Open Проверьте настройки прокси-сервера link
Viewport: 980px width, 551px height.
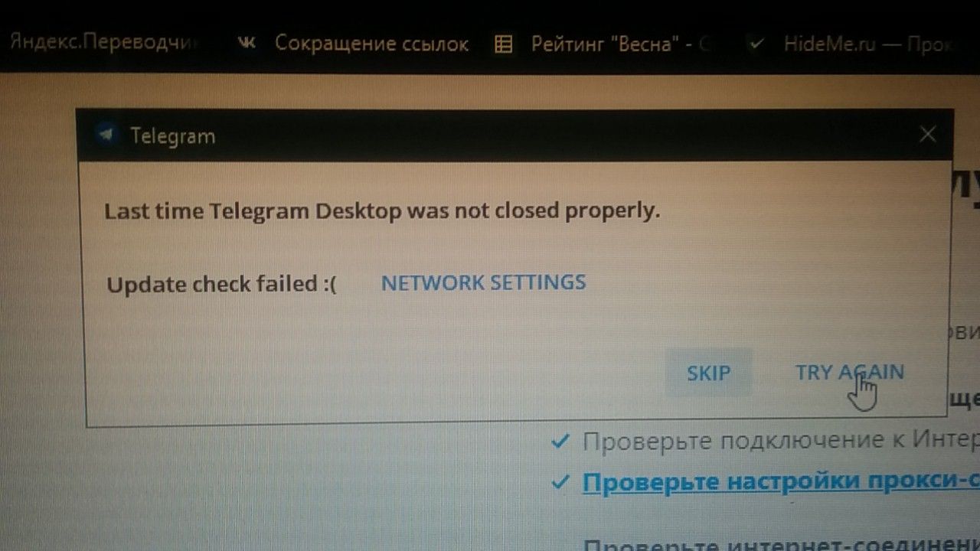click(781, 482)
